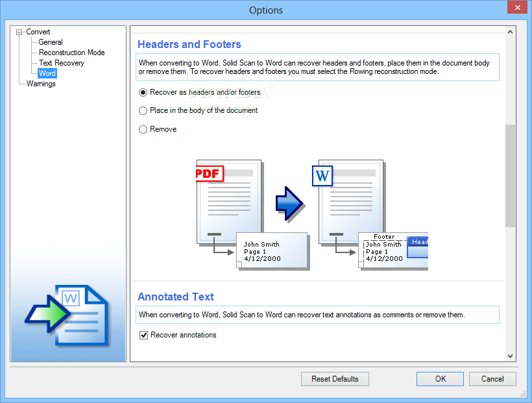The height and width of the screenshot is (403, 532).
Task: Select the Word options page
Action: [47, 73]
